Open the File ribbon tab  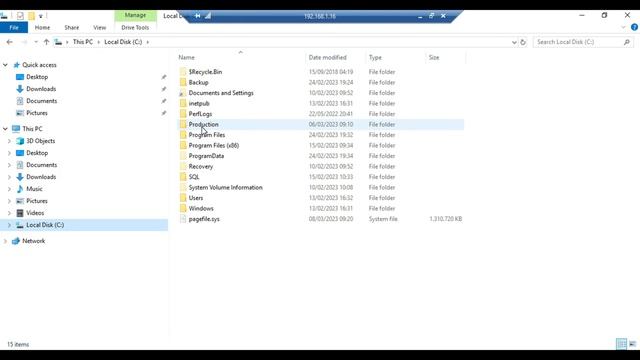point(14,27)
